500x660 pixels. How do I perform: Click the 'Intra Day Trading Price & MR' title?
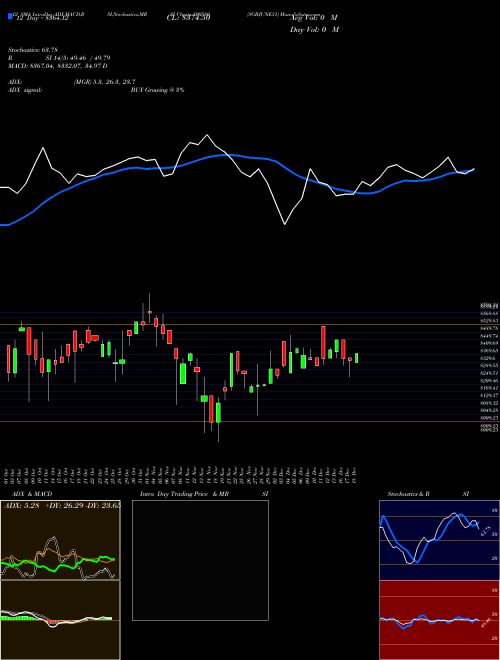click(x=184, y=494)
